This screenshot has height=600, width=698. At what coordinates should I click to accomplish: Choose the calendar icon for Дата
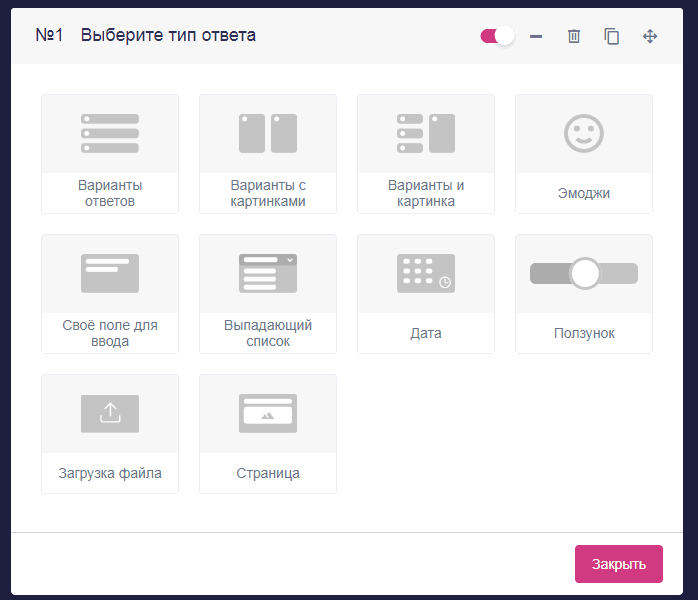(x=425, y=273)
